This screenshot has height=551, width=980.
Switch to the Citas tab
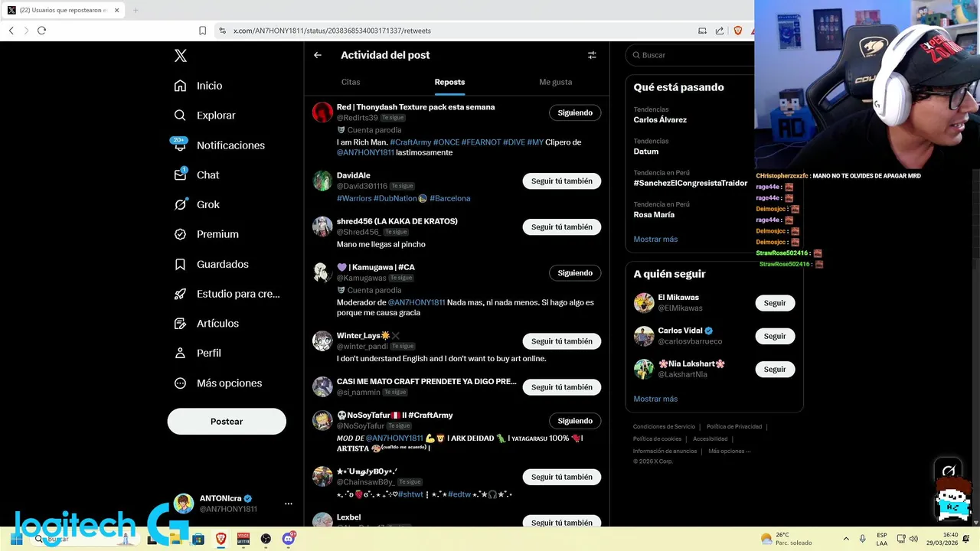coord(351,82)
